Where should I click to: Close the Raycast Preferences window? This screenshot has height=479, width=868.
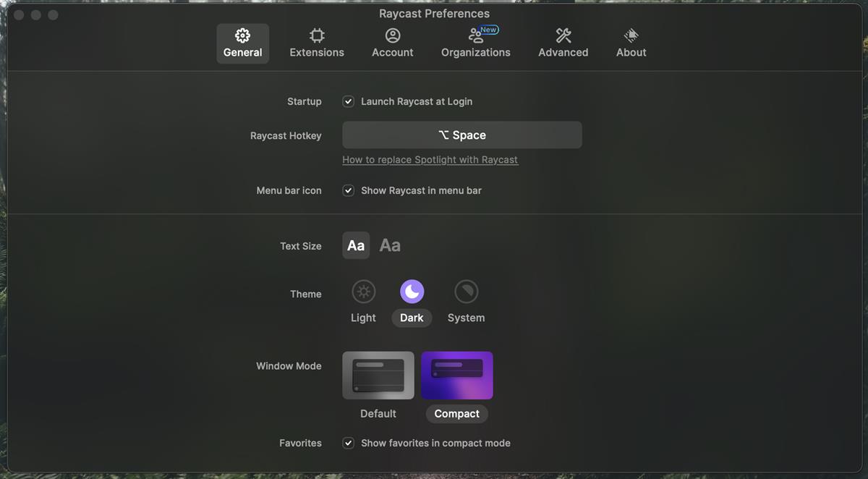coord(18,15)
